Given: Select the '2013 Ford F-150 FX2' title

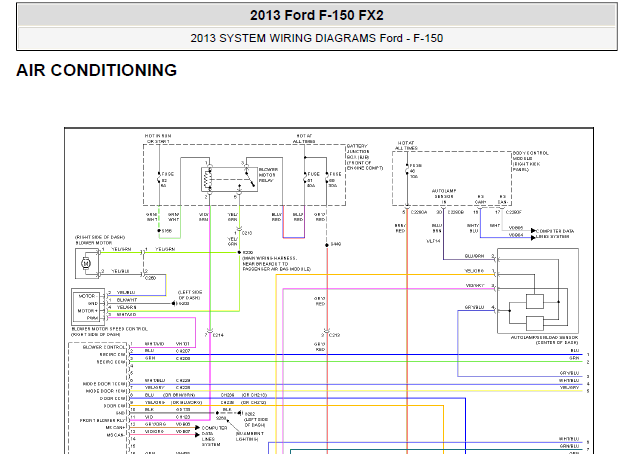Looking at the screenshot, I should pyautogui.click(x=317, y=15).
